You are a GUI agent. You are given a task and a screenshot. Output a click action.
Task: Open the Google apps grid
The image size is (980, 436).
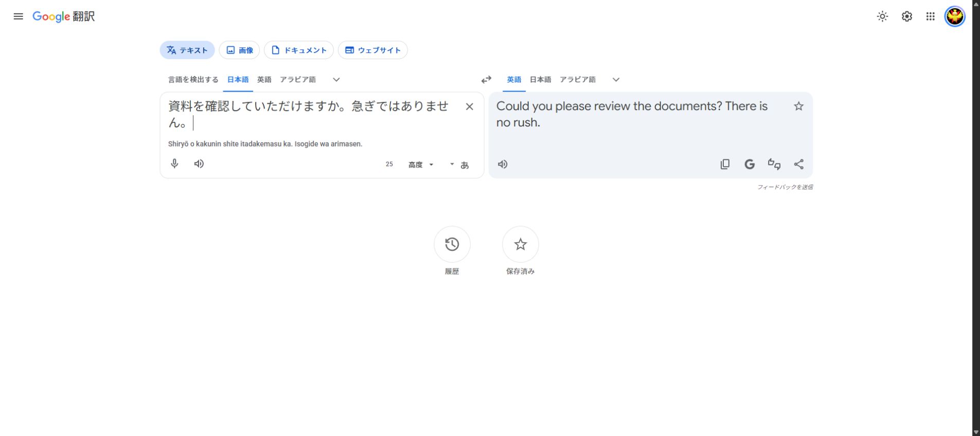[931, 16]
